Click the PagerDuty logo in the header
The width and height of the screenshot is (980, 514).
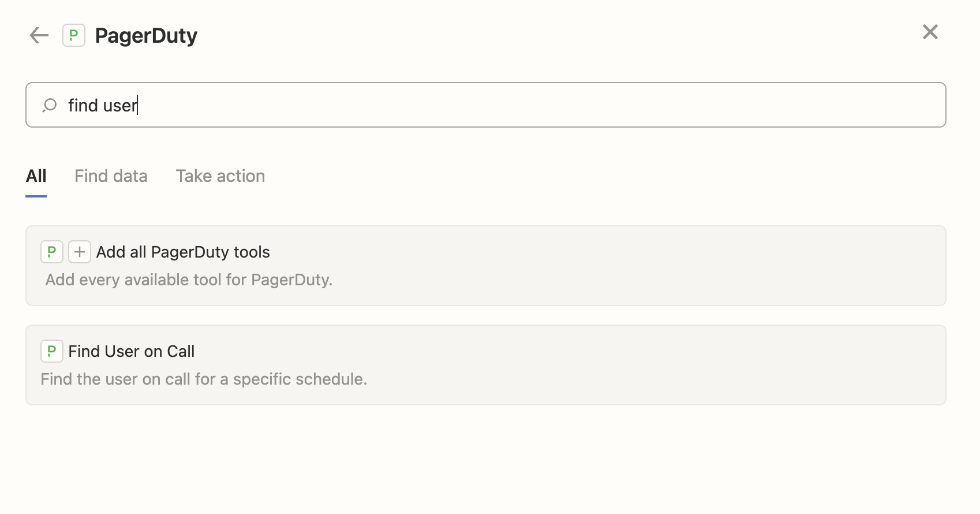click(x=74, y=35)
